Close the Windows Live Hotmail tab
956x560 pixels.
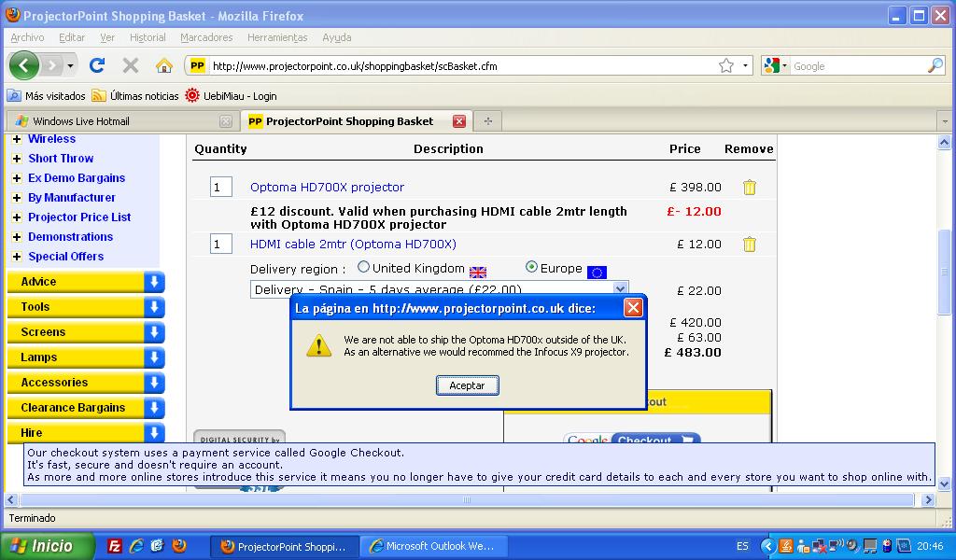click(226, 121)
